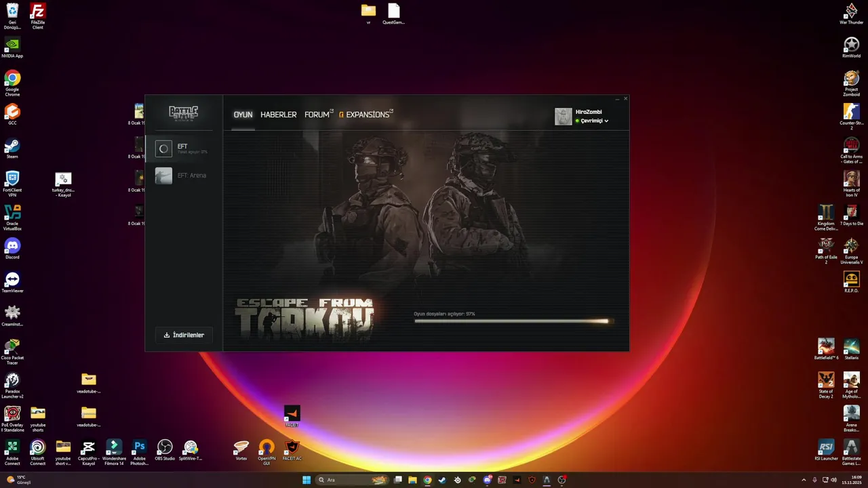Screen dimensions: 868x488
Task: Open the FACEIT desktop shortcut
Action: tap(292, 416)
